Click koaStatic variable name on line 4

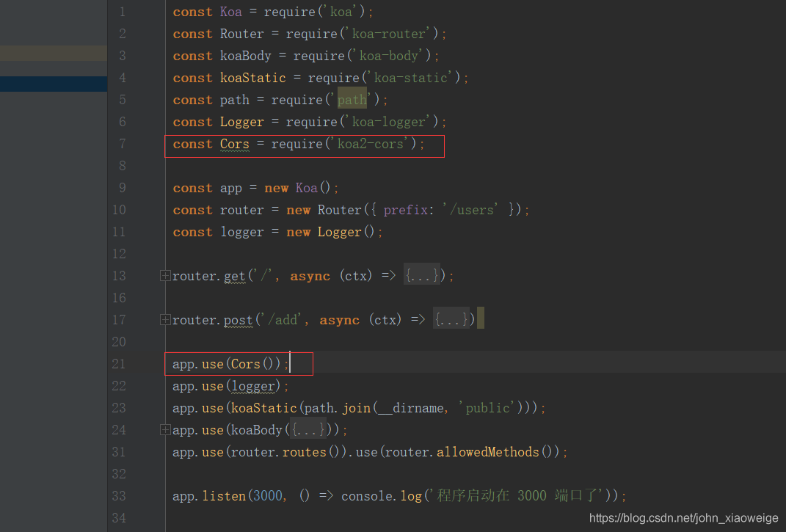click(252, 78)
